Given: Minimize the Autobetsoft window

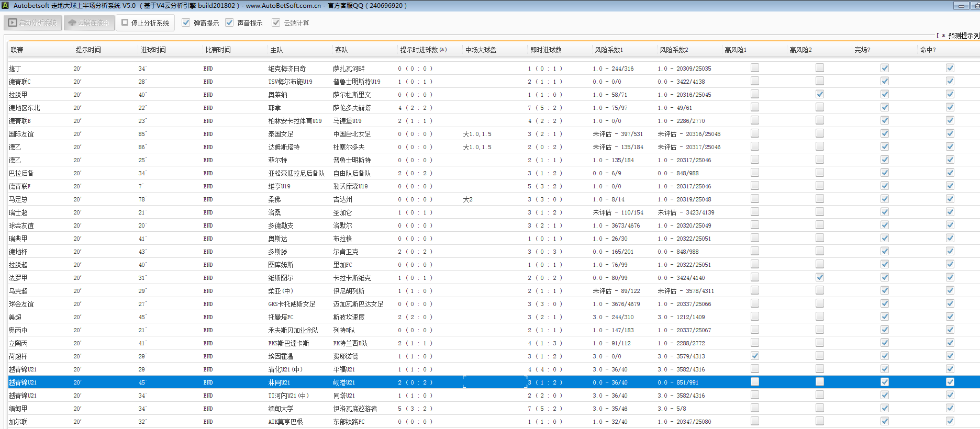Looking at the screenshot, I should click(961, 6).
